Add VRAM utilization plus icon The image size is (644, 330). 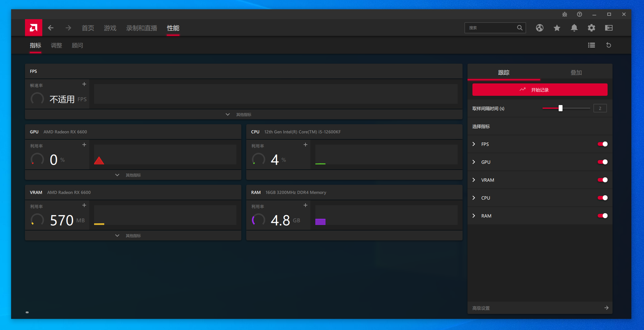pos(84,205)
